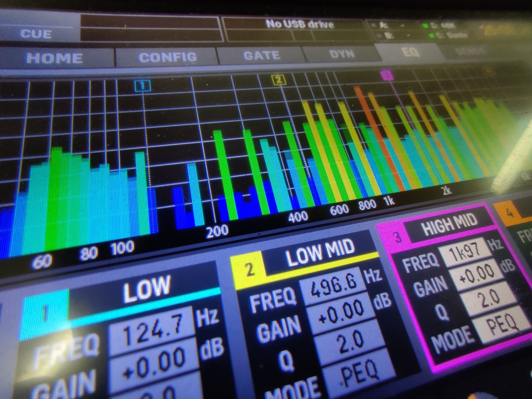532x399 pixels.
Task: Click the 1k frequency axis label
Action: [x=389, y=201]
